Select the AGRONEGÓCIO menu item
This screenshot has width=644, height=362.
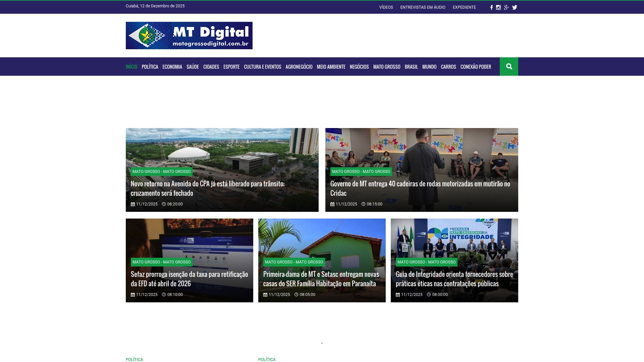pyautogui.click(x=299, y=66)
